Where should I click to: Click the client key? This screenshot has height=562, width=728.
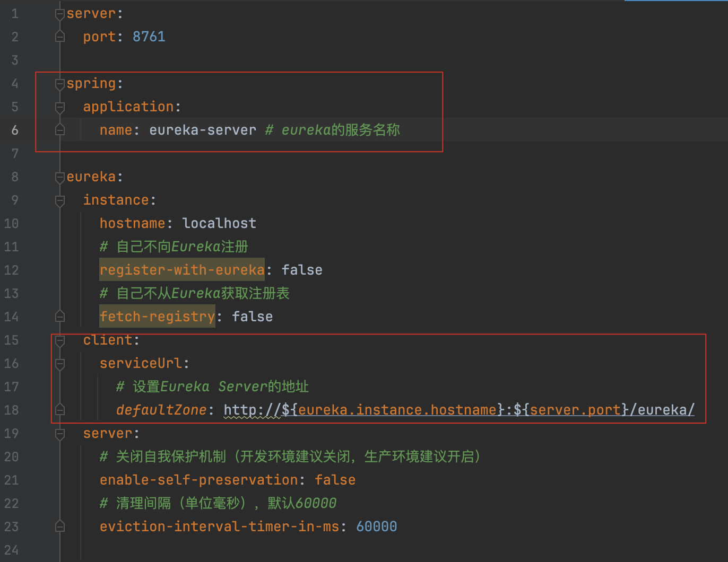tap(108, 340)
